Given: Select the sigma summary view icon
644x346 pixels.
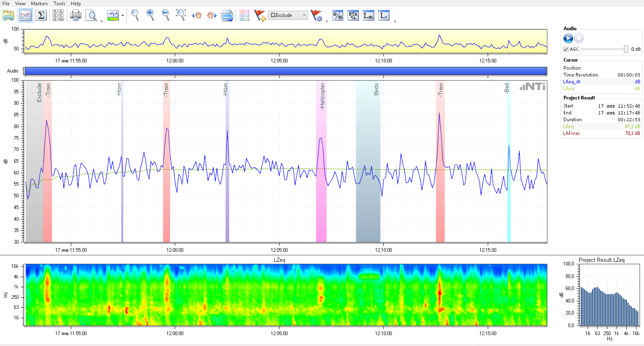Looking at the screenshot, I should click(x=41, y=16).
